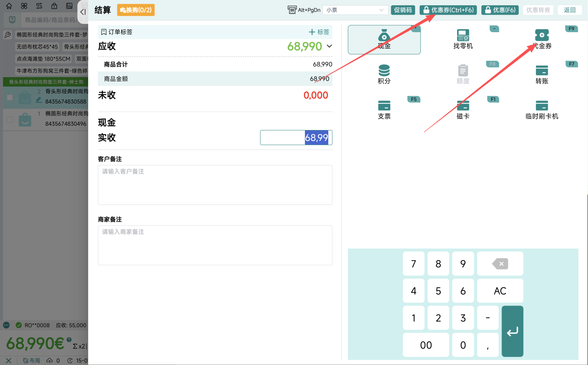
Task: Click the 优惠(F6) discount button
Action: (500, 10)
